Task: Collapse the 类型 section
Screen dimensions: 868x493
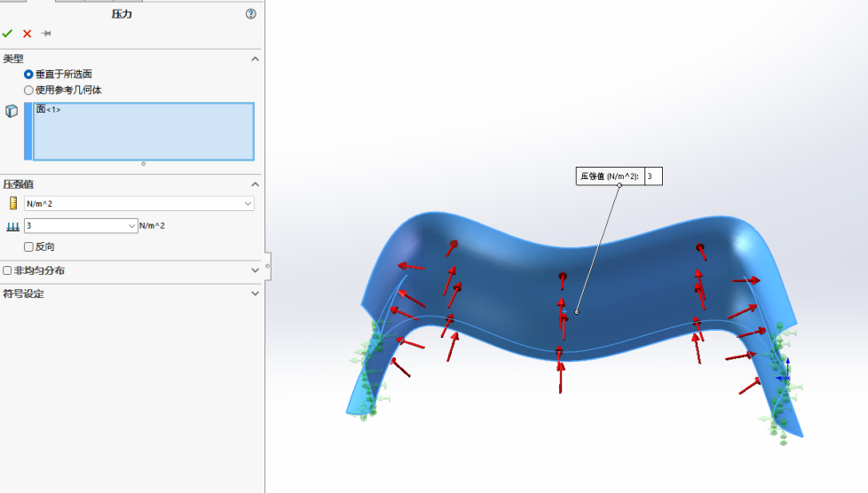Action: click(x=255, y=59)
